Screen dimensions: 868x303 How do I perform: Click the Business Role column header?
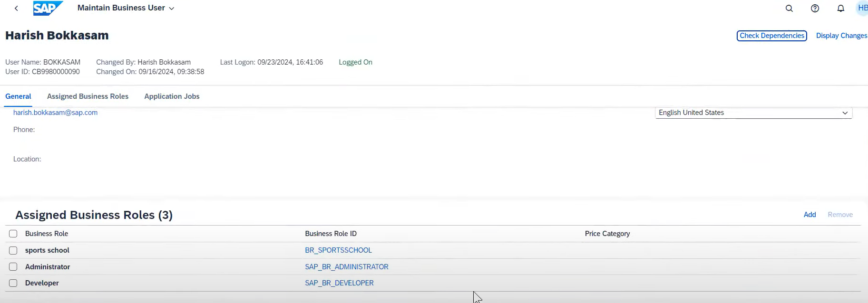click(x=47, y=234)
